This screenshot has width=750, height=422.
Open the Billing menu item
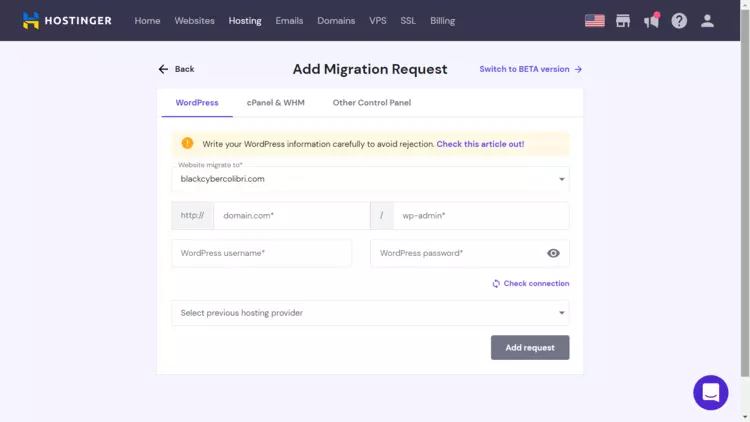pos(442,21)
